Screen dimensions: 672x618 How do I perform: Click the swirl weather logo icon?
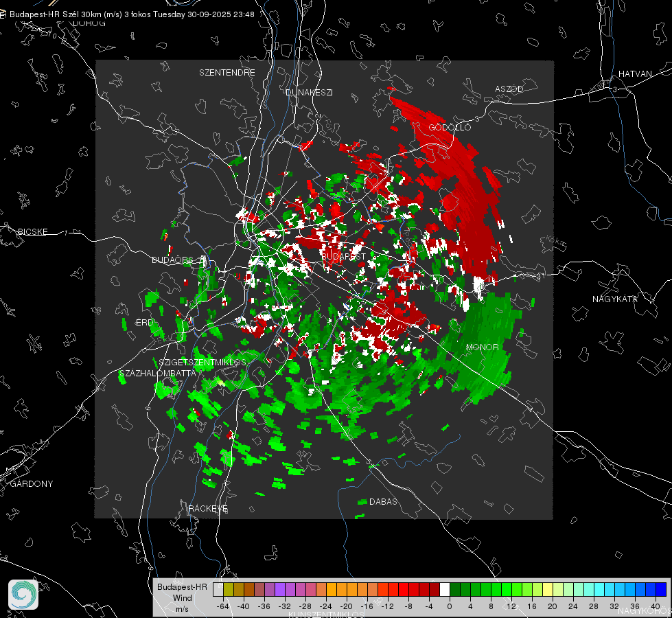pyautogui.click(x=23, y=595)
